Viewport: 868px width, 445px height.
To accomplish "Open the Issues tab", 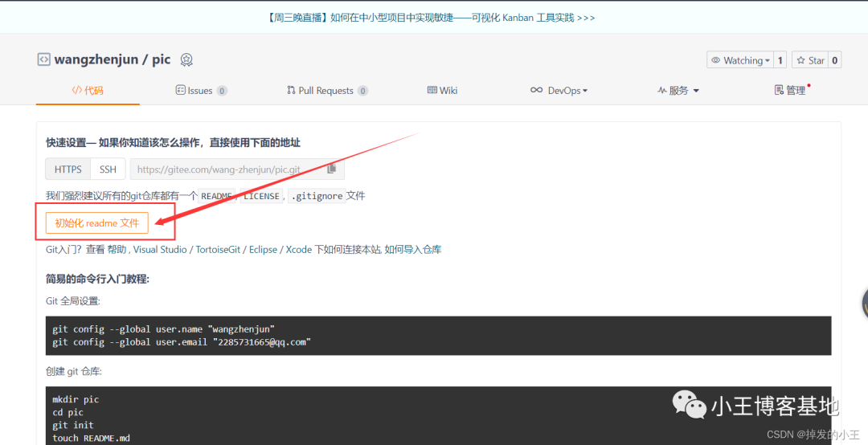I will [x=201, y=90].
